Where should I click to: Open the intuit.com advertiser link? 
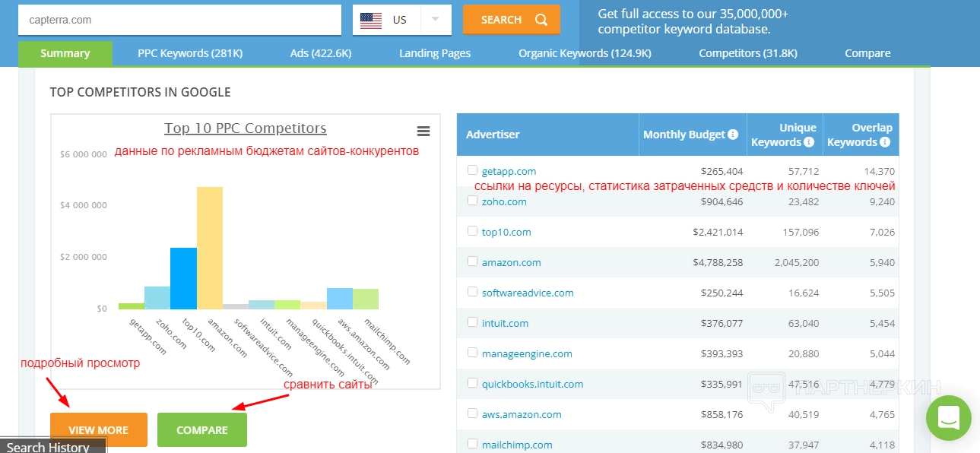pos(505,323)
